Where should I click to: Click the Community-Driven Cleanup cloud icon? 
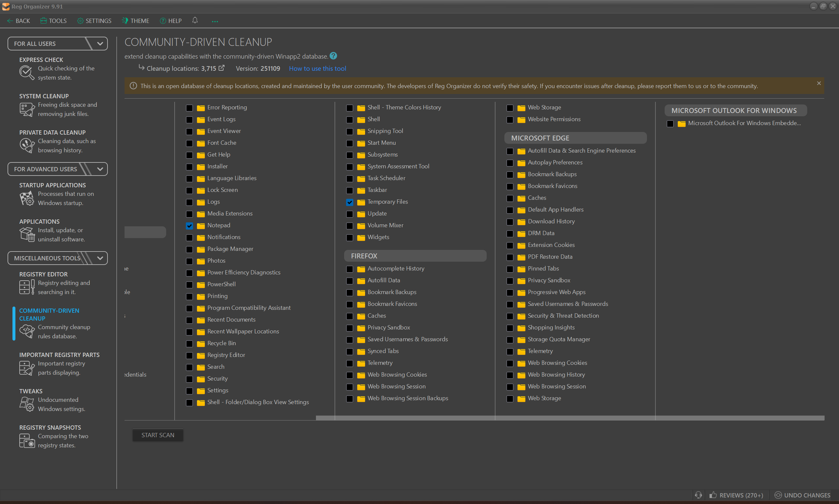27,331
